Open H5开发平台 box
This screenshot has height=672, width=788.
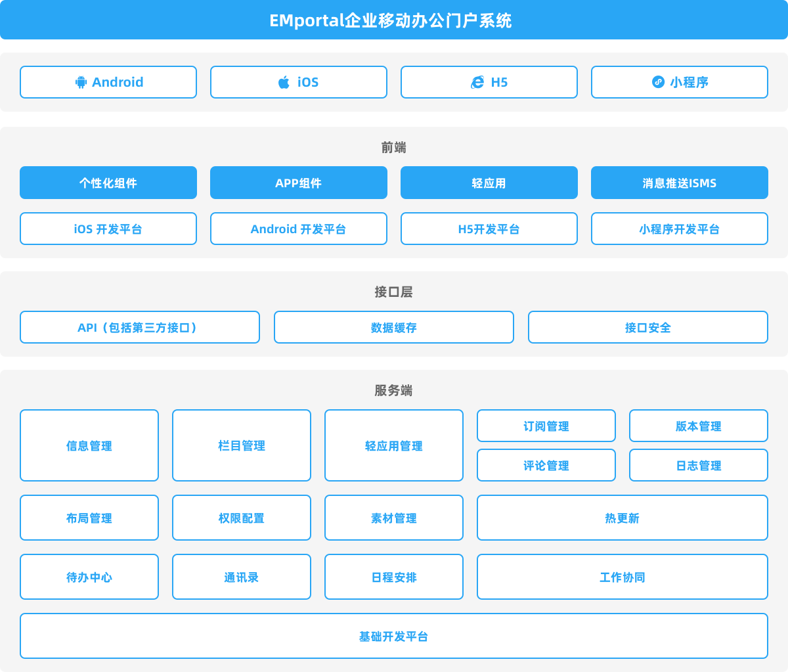pyautogui.click(x=489, y=229)
